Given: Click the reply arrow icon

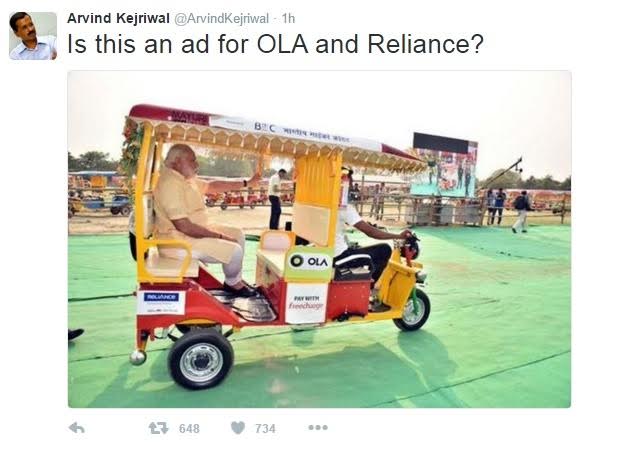Looking at the screenshot, I should pyautogui.click(x=77, y=428).
